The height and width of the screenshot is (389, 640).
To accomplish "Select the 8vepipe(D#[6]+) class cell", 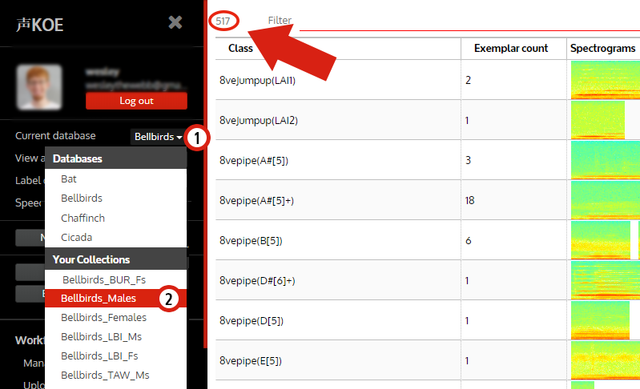I will [338, 280].
